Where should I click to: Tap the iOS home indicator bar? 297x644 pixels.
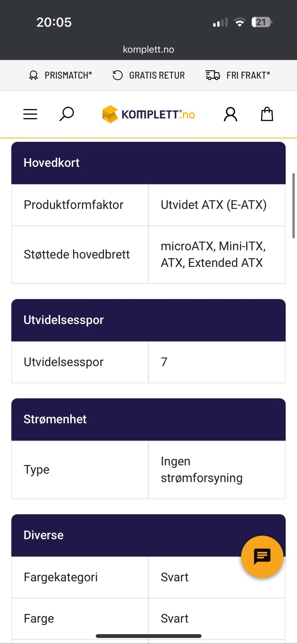point(148,636)
